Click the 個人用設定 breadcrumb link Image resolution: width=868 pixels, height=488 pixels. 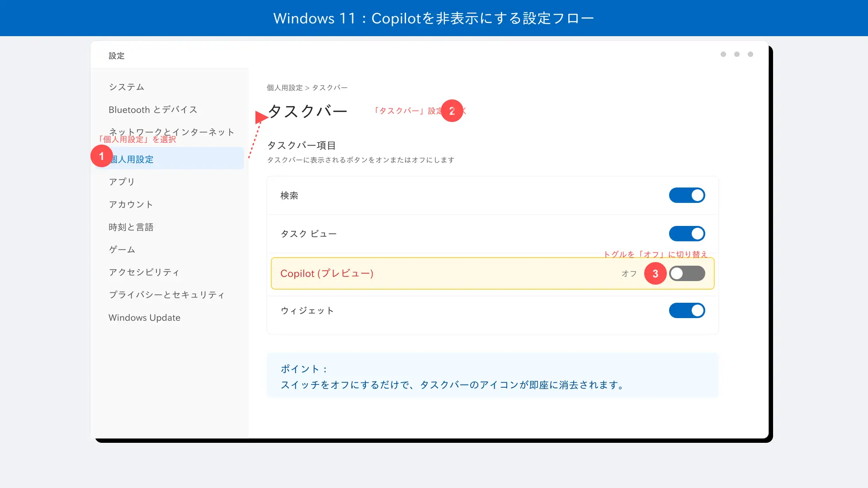[284, 88]
